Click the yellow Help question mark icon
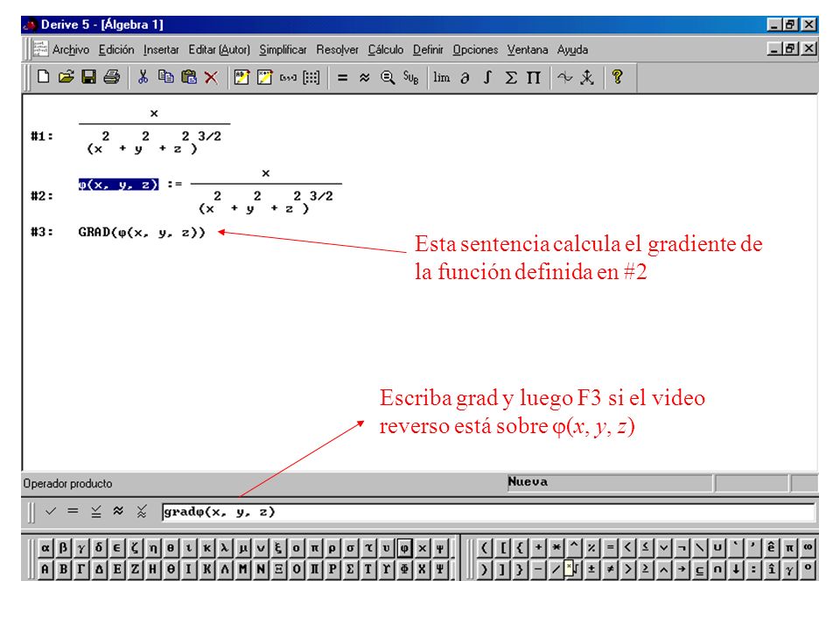The image size is (840, 630). 617,77
